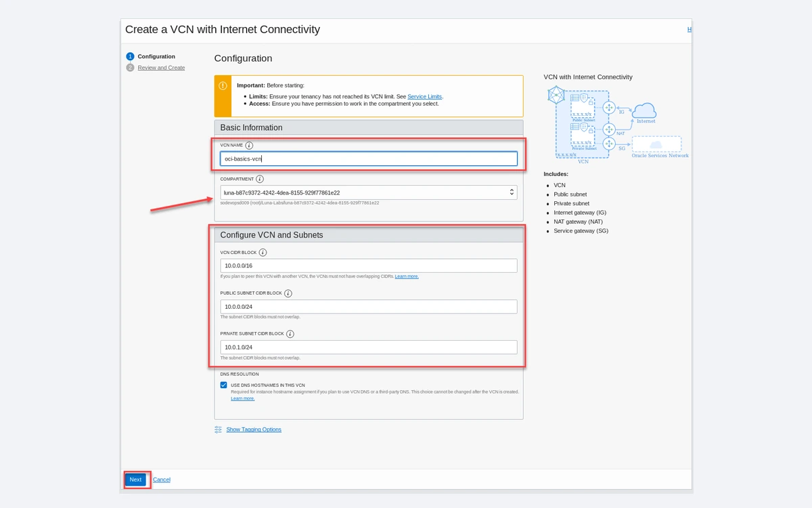Click the Internet cloud icon in the diagram
This screenshot has width=812, height=508.
[x=646, y=109]
